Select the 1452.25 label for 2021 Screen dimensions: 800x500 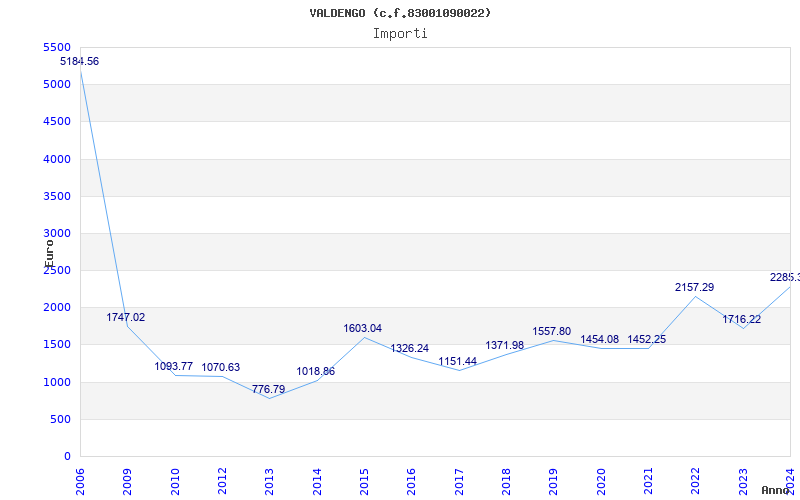point(646,339)
